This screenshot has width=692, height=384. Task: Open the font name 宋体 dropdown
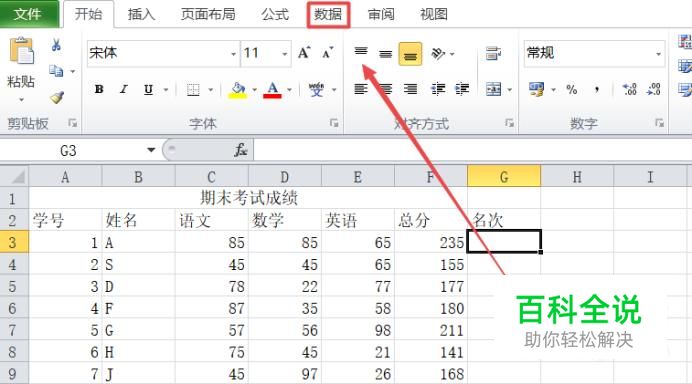coord(233,54)
